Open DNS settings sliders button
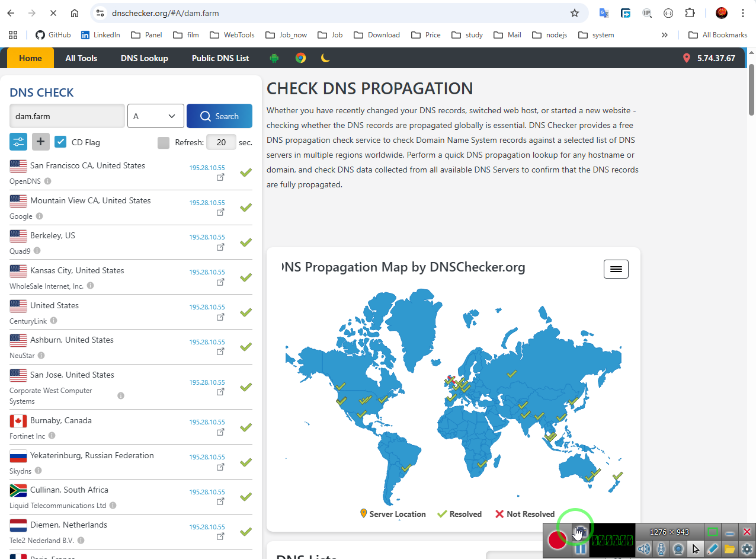Screen dimensions: 756x559 click(18, 142)
